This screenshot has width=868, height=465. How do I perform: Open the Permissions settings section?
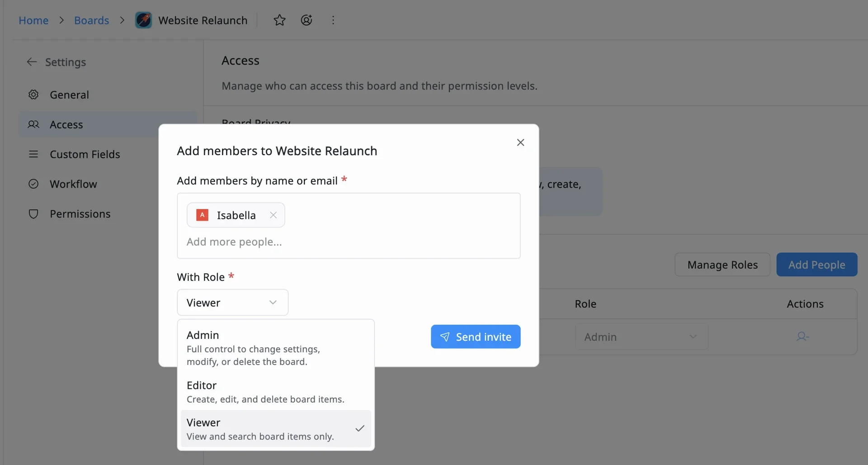point(80,214)
